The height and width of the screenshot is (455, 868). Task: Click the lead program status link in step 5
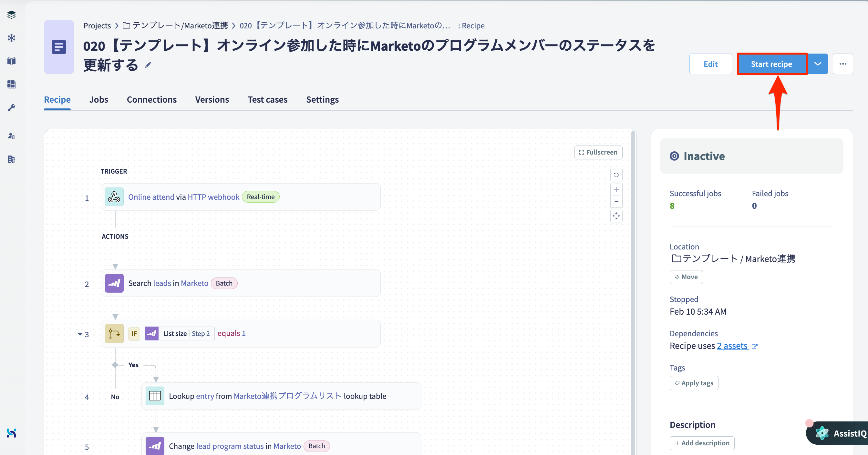pos(230,446)
